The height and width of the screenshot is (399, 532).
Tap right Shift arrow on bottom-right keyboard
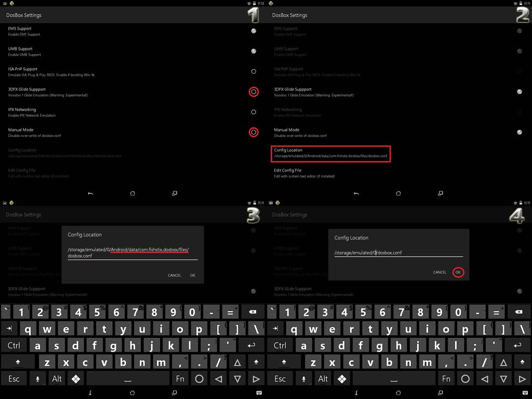[522, 362]
